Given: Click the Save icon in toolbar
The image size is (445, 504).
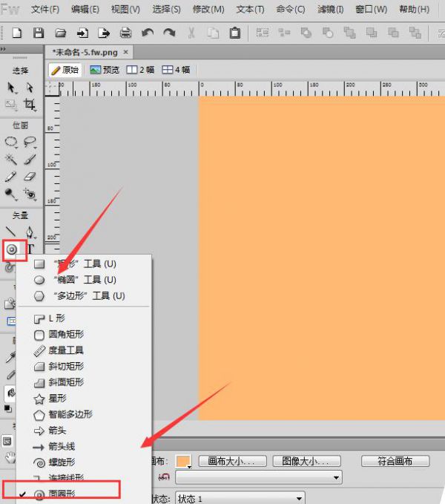Looking at the screenshot, I should pos(39,33).
